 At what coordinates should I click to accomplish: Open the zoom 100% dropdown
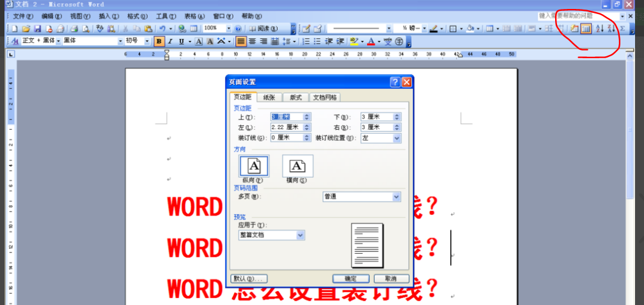[x=229, y=28]
